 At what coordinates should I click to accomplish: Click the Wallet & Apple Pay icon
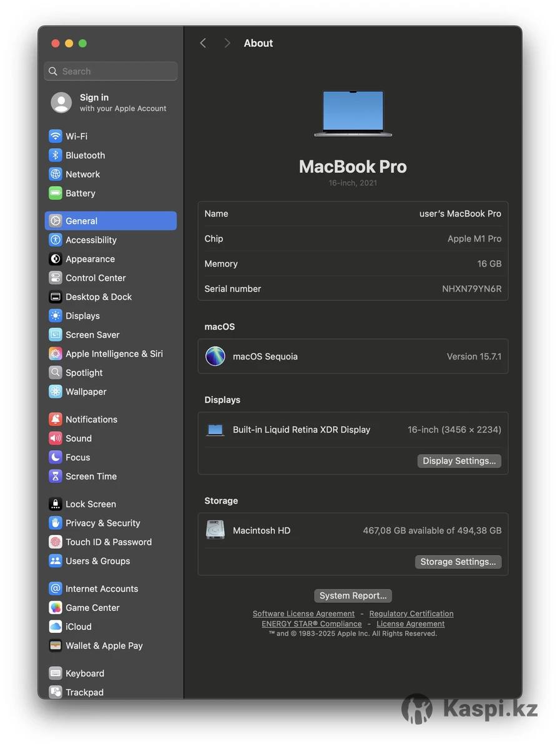point(56,645)
